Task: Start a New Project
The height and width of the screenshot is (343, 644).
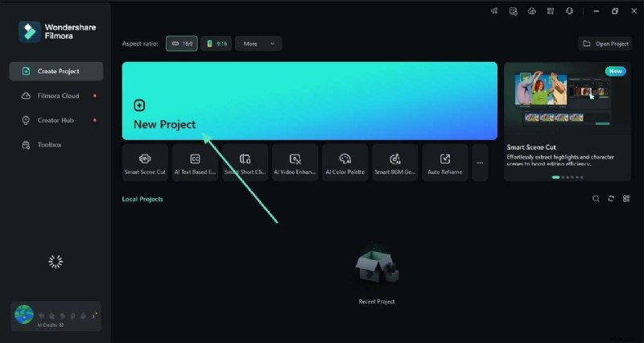Action: tap(310, 101)
